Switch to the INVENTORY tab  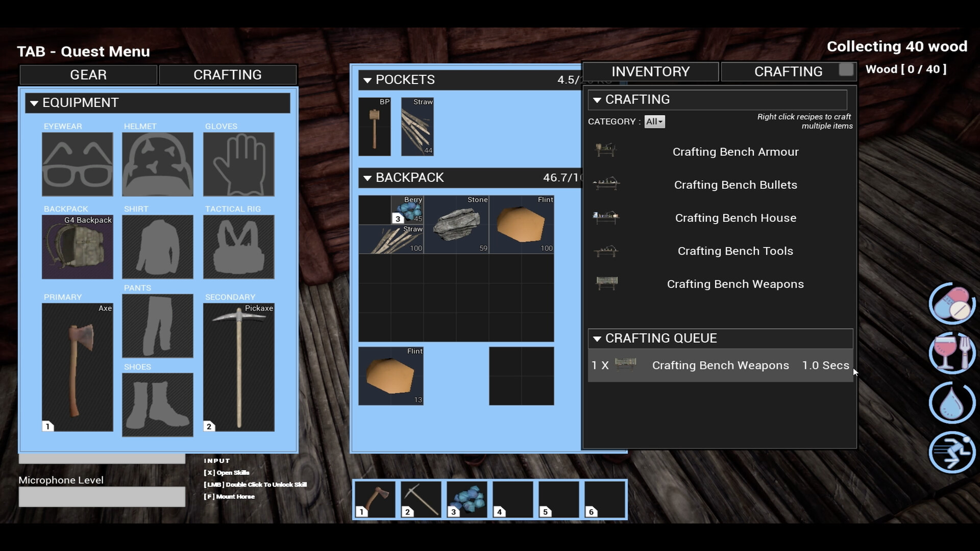(651, 71)
